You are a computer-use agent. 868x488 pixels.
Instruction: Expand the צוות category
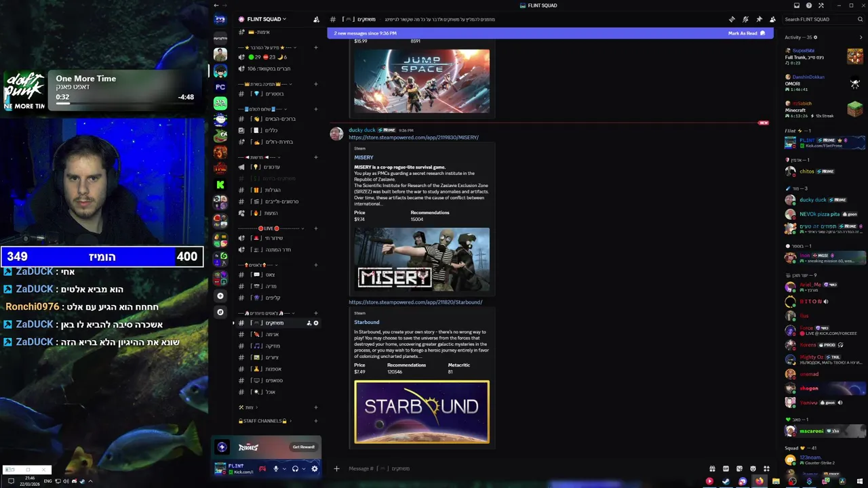247,407
